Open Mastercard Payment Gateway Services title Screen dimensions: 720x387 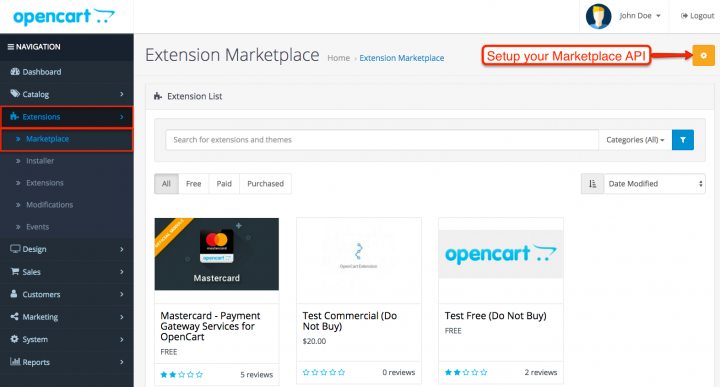point(210,326)
